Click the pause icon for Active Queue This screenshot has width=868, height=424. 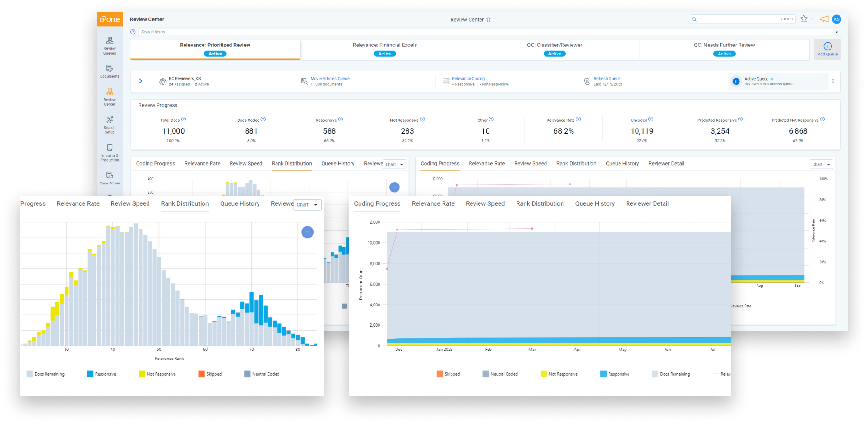[x=736, y=81]
